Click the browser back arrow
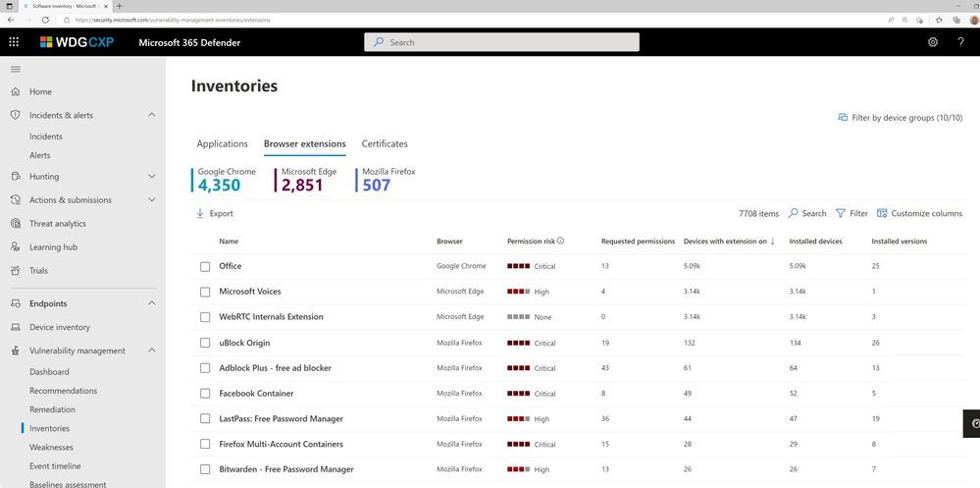 11,20
